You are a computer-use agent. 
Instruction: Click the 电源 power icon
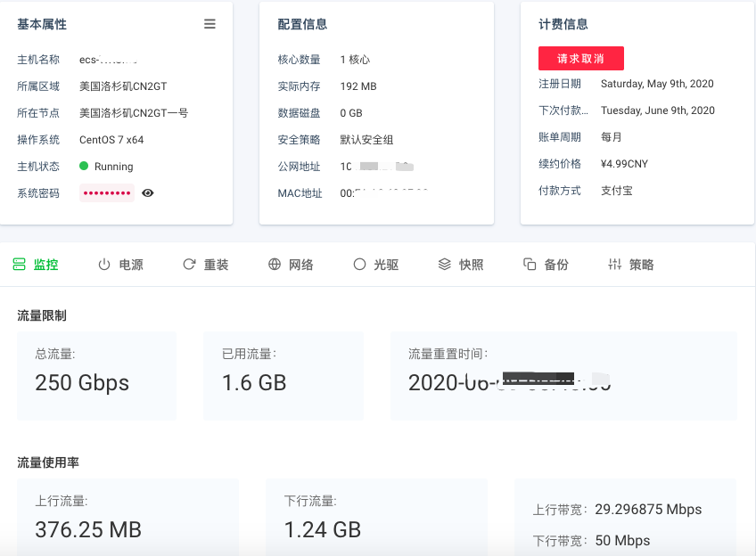point(104,265)
